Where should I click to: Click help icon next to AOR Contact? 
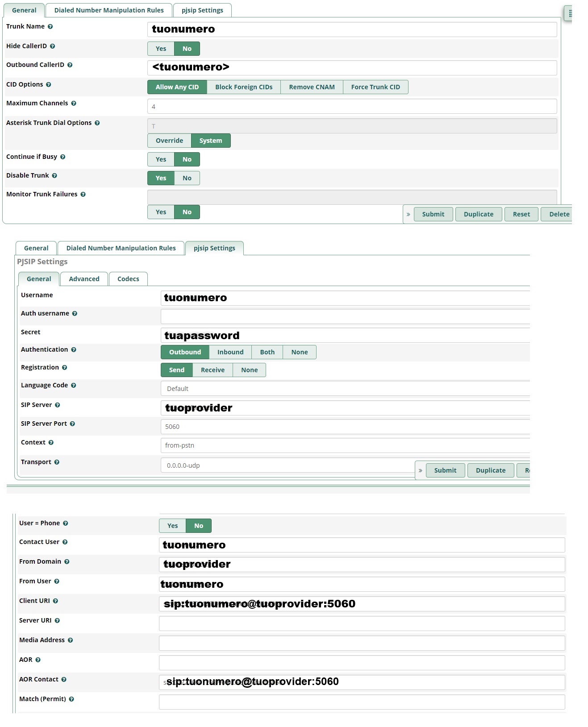[x=64, y=680]
